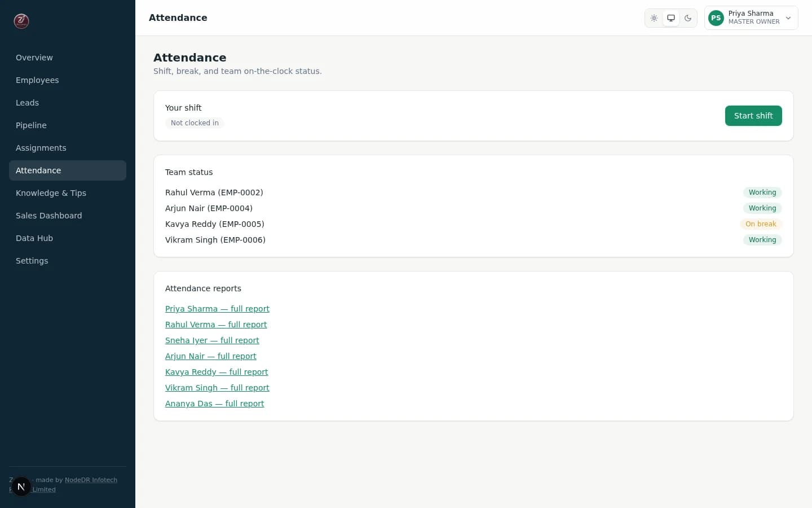
Task: Select Attendance sidebar item
Action: 68,170
